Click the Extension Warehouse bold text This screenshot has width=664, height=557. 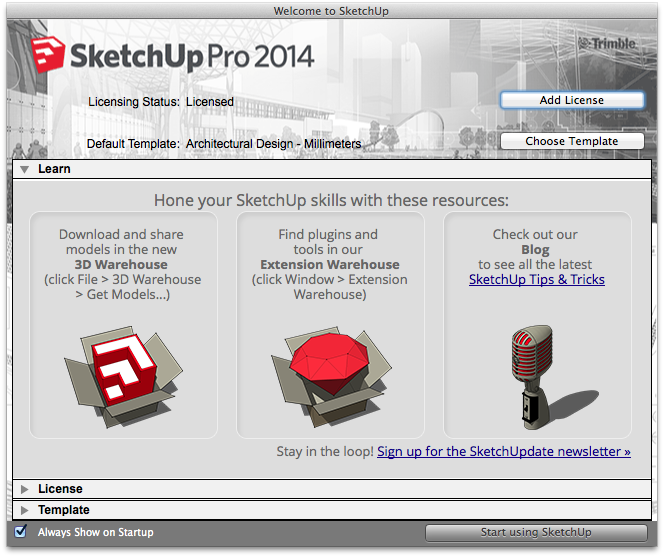pos(330,265)
